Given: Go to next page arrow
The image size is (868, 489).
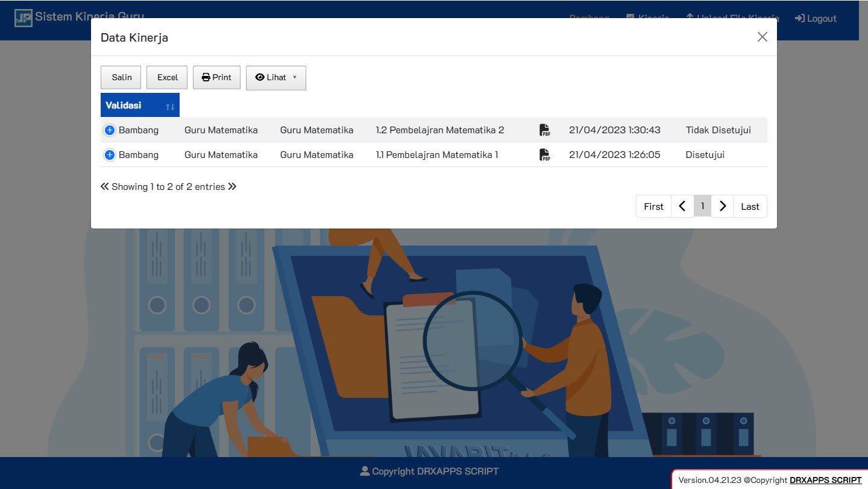Looking at the screenshot, I should pyautogui.click(x=723, y=206).
